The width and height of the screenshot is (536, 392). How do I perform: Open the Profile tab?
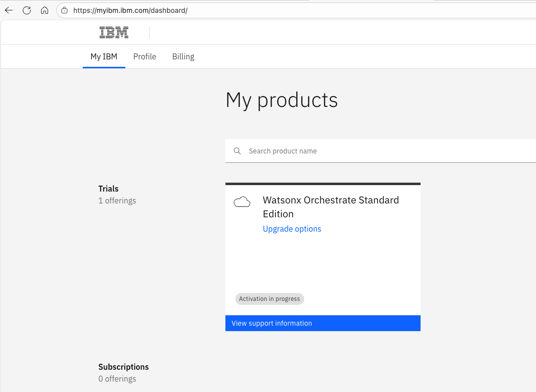(145, 56)
